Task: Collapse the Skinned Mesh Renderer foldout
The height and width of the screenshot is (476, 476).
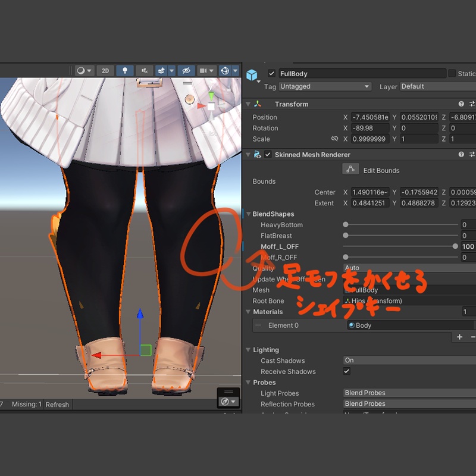Action: pyautogui.click(x=248, y=155)
